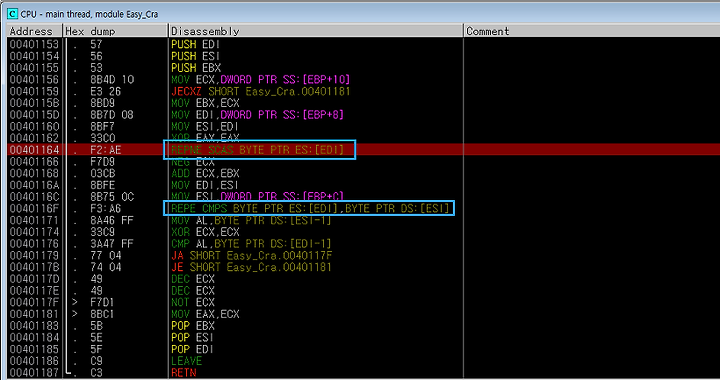Select MOV EDI,DWORD PTR SS:[EBP+8] line
720x380 pixels.
click(x=257, y=115)
